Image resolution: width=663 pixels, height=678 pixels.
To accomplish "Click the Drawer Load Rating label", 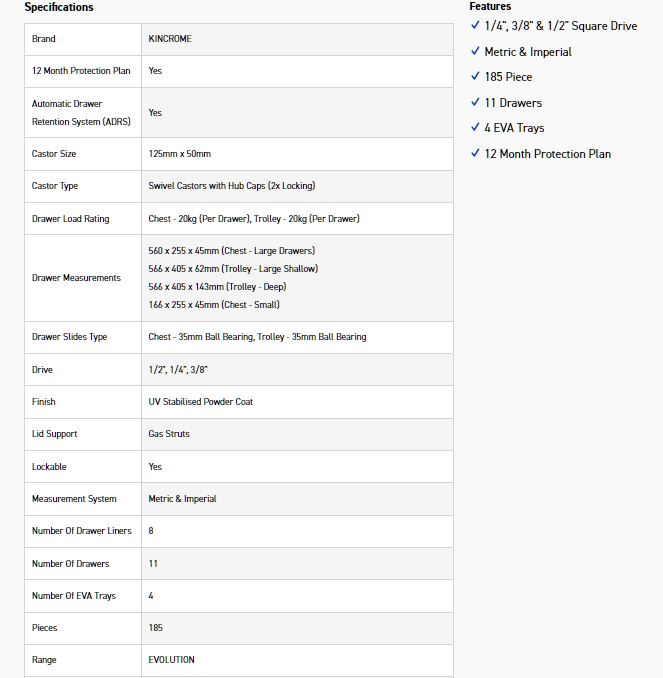I will 71,219.
